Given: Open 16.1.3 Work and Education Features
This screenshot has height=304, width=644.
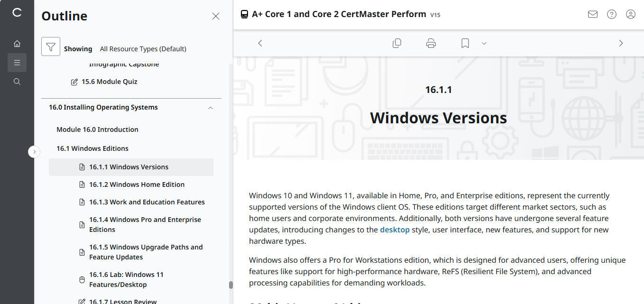Looking at the screenshot, I should (x=147, y=202).
